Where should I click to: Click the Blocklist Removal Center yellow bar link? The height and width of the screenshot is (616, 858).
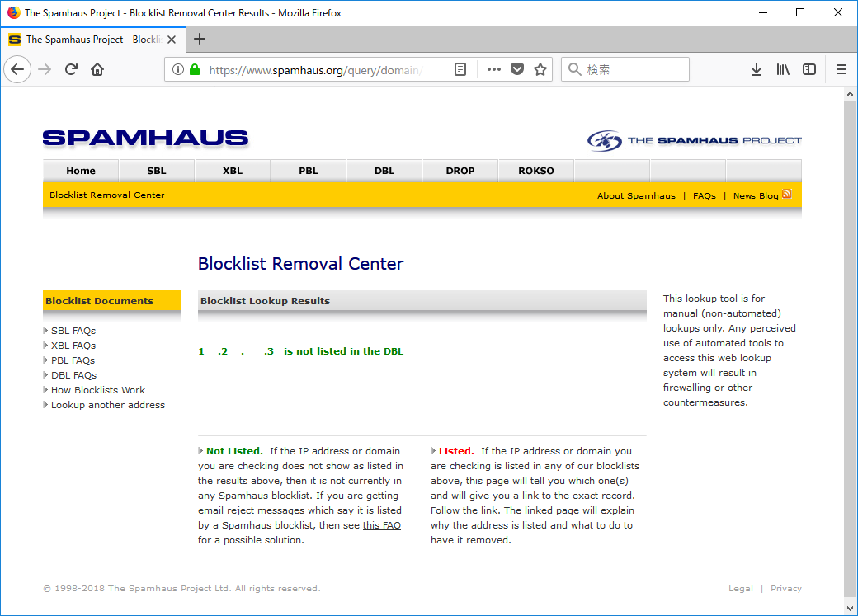click(106, 195)
